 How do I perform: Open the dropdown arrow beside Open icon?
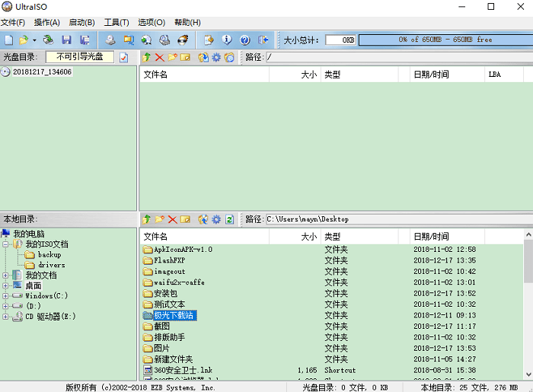tap(34, 40)
